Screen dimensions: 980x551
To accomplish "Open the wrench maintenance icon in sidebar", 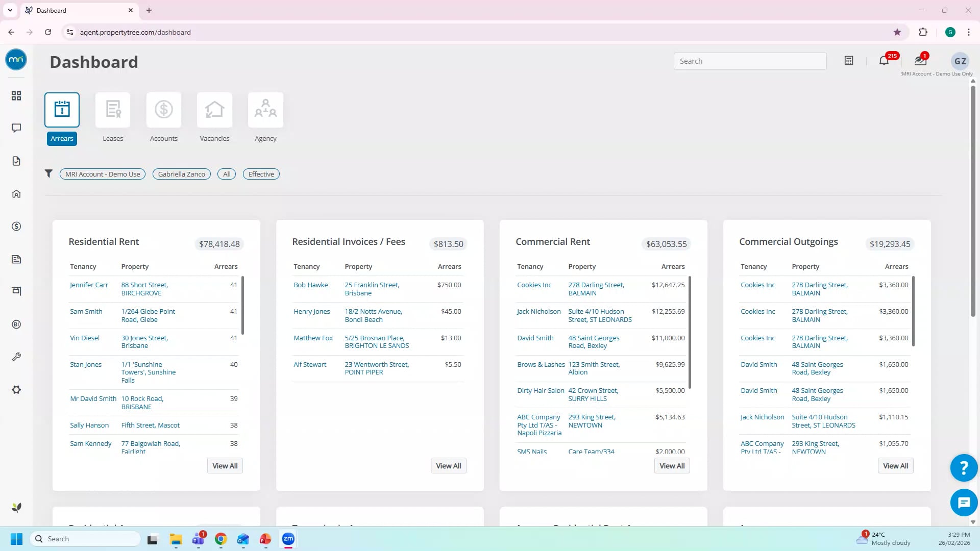I will (16, 357).
